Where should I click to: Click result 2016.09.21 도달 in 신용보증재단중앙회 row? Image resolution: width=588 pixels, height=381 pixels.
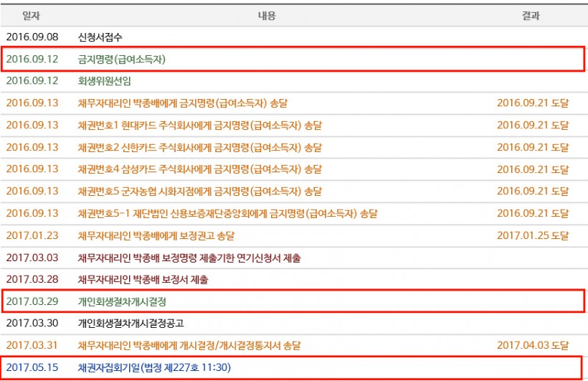[x=533, y=213]
